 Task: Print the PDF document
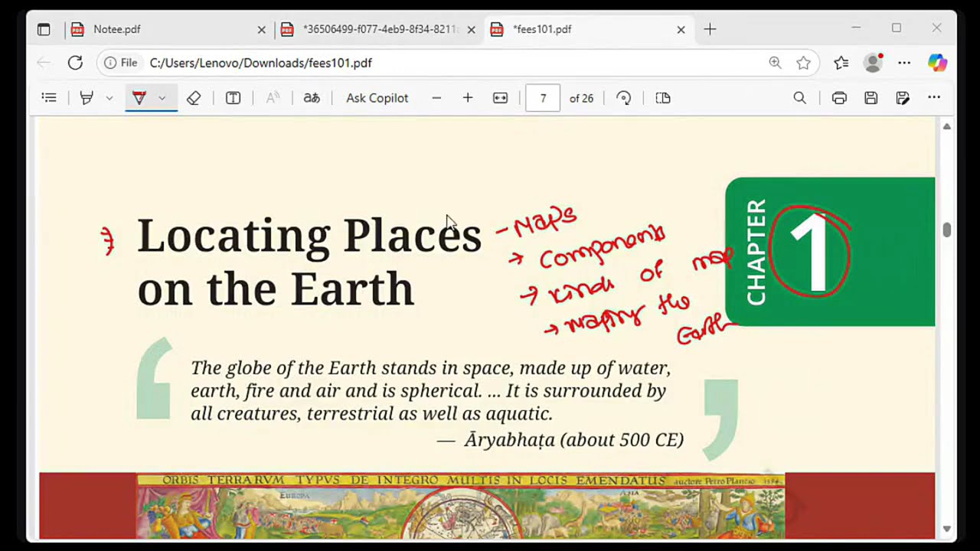coord(839,98)
